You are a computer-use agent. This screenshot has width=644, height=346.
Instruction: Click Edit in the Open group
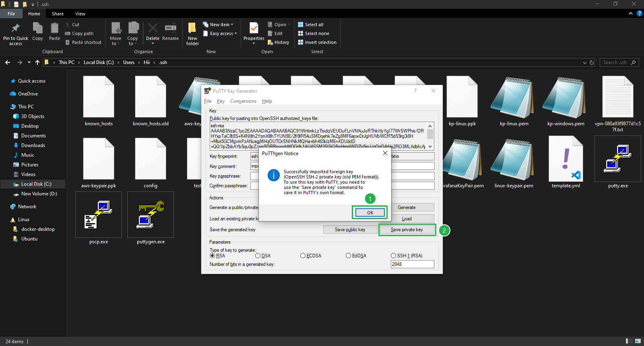[275, 33]
